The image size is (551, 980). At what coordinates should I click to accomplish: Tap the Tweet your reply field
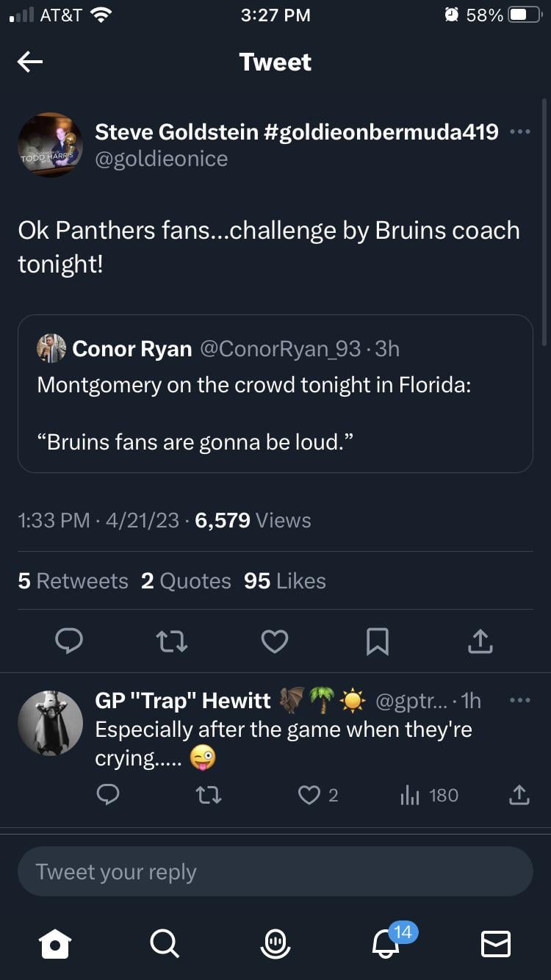[275, 871]
